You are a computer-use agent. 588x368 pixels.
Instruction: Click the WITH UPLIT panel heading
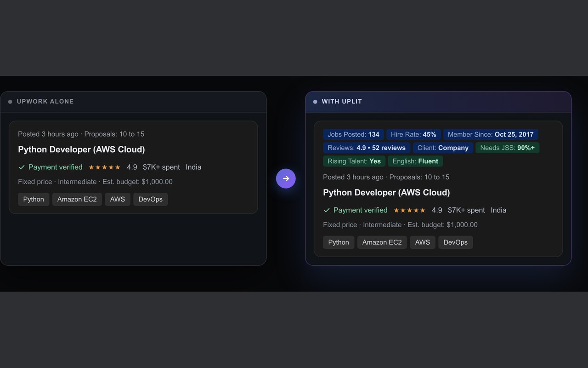tap(342, 102)
